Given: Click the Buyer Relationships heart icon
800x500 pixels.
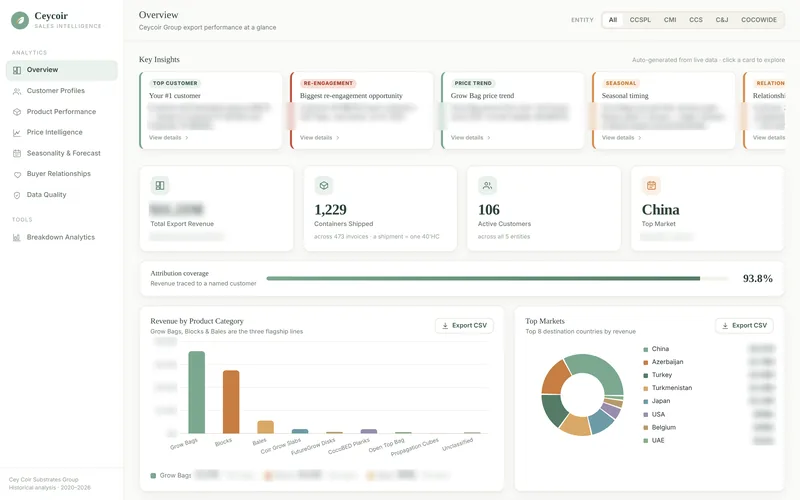Looking at the screenshot, I should [x=17, y=174].
